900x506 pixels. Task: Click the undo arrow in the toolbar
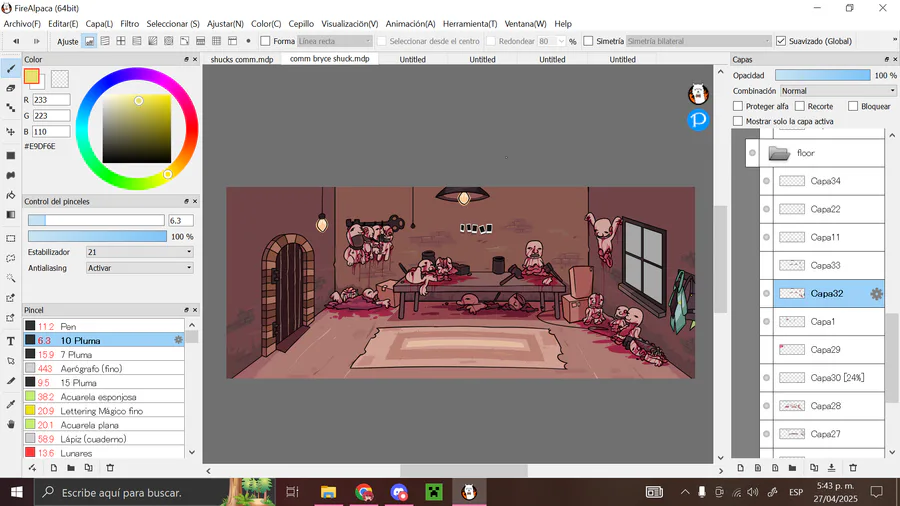pyautogui.click(x=16, y=41)
